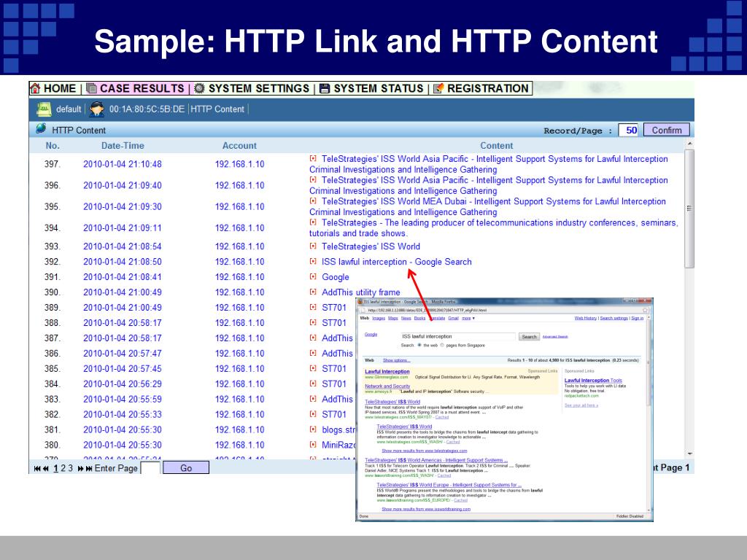The image size is (747, 560).
Task: Open 'Images' link in the Google page
Action: point(379,318)
